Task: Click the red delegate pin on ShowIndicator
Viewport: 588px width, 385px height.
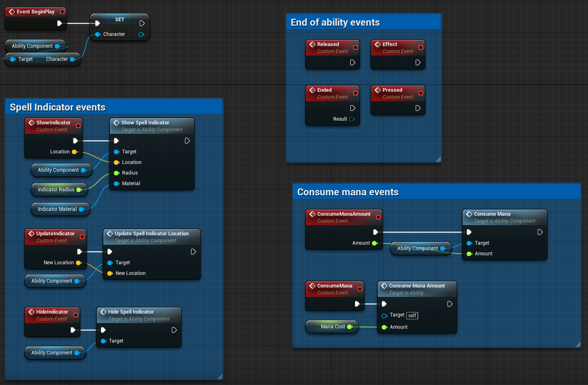Action: point(78,126)
